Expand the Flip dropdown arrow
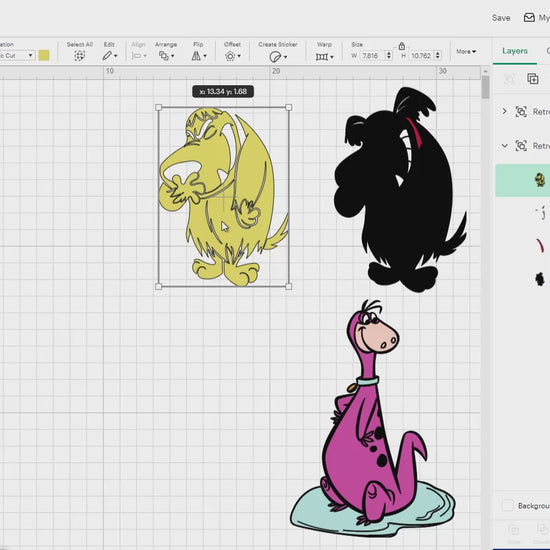The width and height of the screenshot is (550, 550). tap(205, 56)
